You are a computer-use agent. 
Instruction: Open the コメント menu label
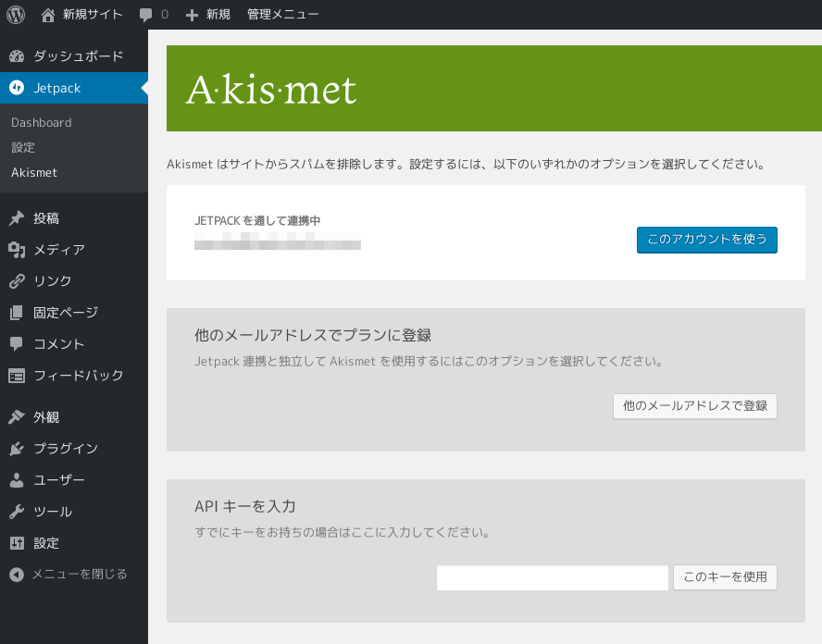pos(58,344)
